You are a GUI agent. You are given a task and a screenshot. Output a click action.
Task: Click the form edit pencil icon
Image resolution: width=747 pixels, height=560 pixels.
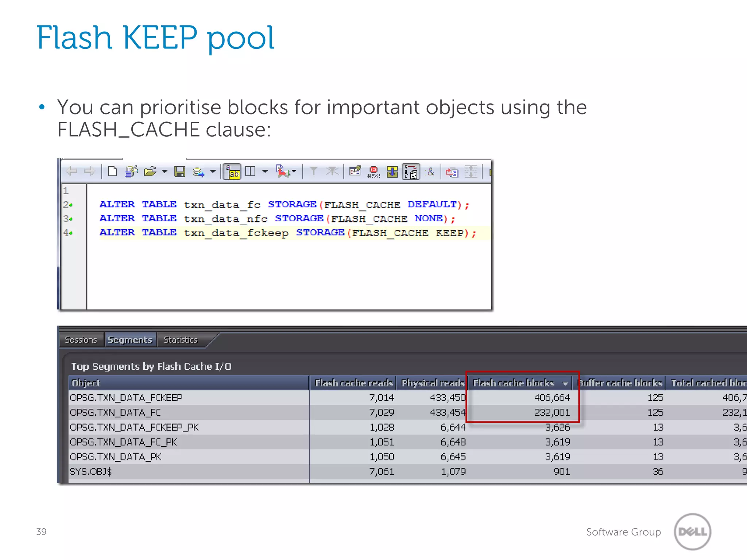(x=355, y=171)
